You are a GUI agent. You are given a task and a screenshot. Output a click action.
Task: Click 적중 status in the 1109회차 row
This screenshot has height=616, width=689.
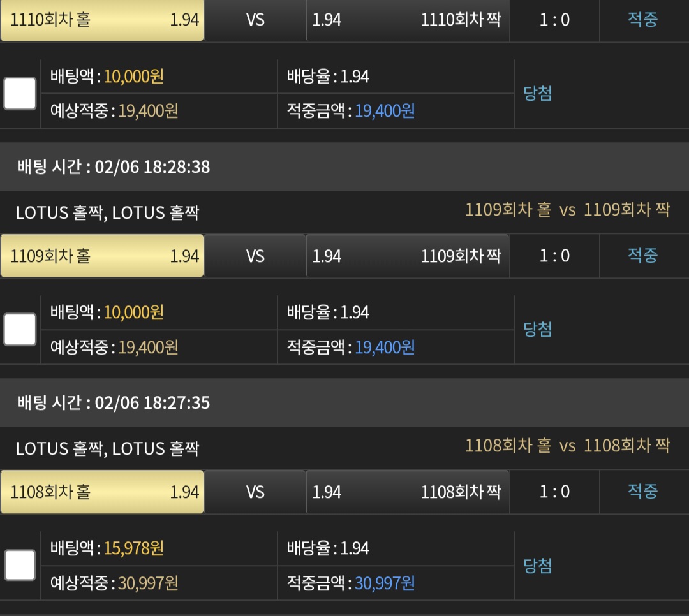tap(642, 256)
